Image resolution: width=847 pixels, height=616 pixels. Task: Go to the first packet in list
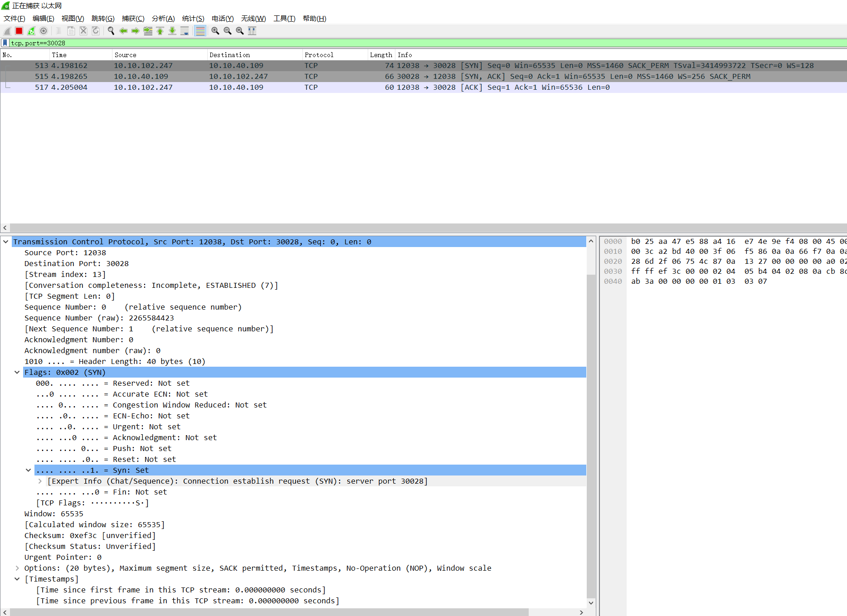coord(160,31)
